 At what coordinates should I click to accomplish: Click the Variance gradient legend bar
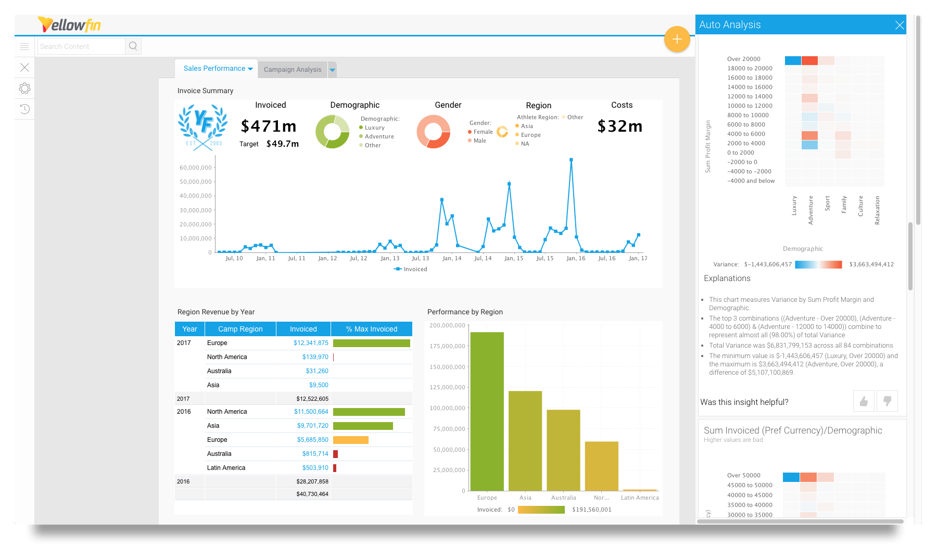(819, 264)
